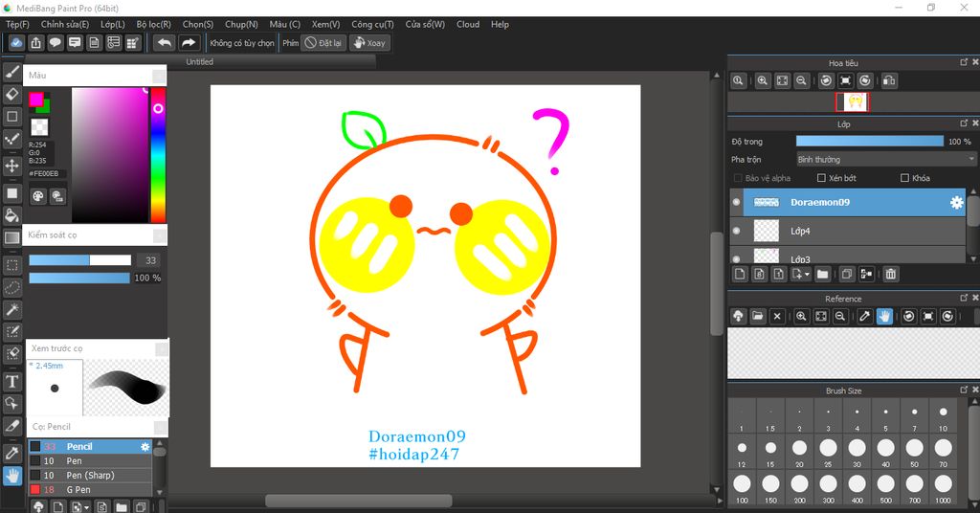Image resolution: width=980 pixels, height=513 pixels.
Task: Click the navigator preview thumbnail
Action: click(853, 101)
